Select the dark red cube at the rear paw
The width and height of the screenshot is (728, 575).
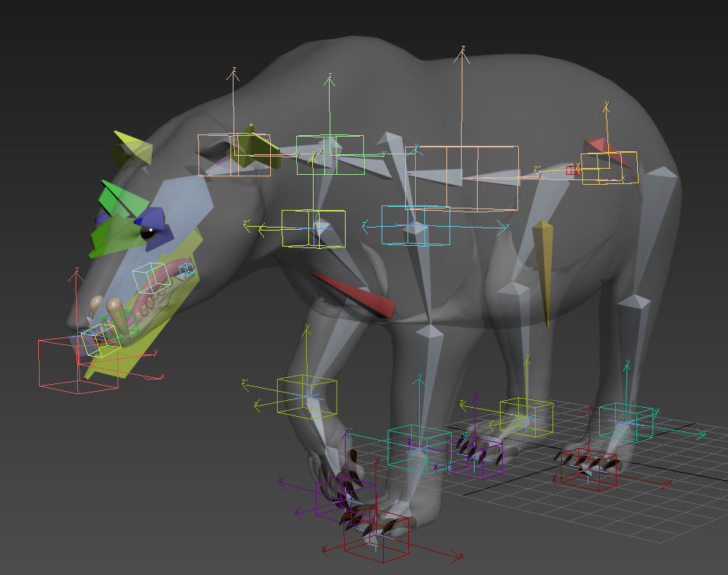click(588, 469)
